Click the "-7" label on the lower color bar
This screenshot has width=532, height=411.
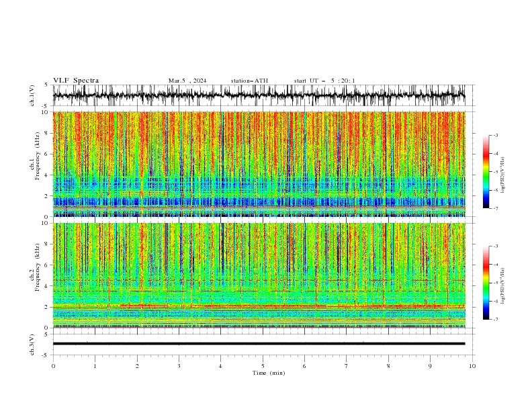495,319
